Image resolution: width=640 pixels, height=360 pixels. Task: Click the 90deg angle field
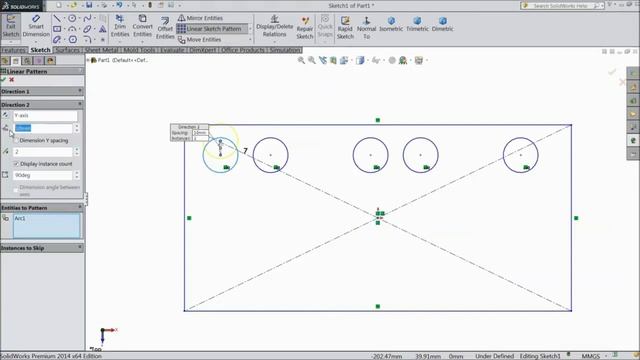[x=43, y=175]
